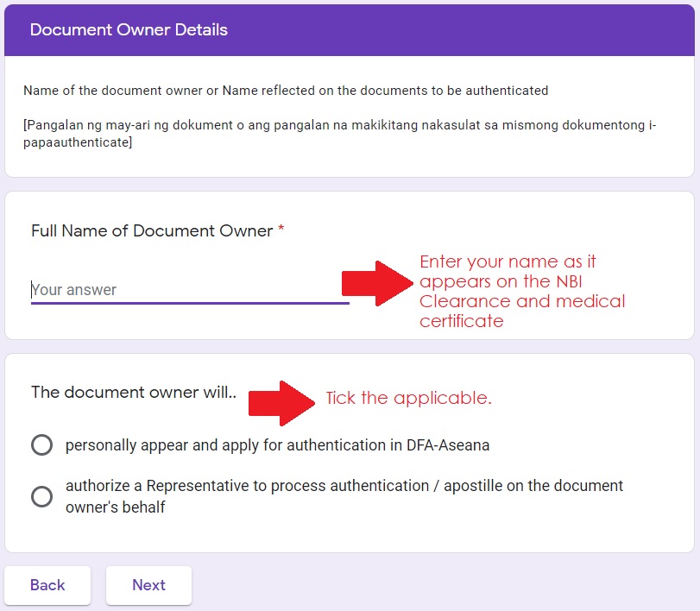Image resolution: width=700 pixels, height=611 pixels.
Task: Select the first empty radio circle
Action: pyautogui.click(x=41, y=444)
